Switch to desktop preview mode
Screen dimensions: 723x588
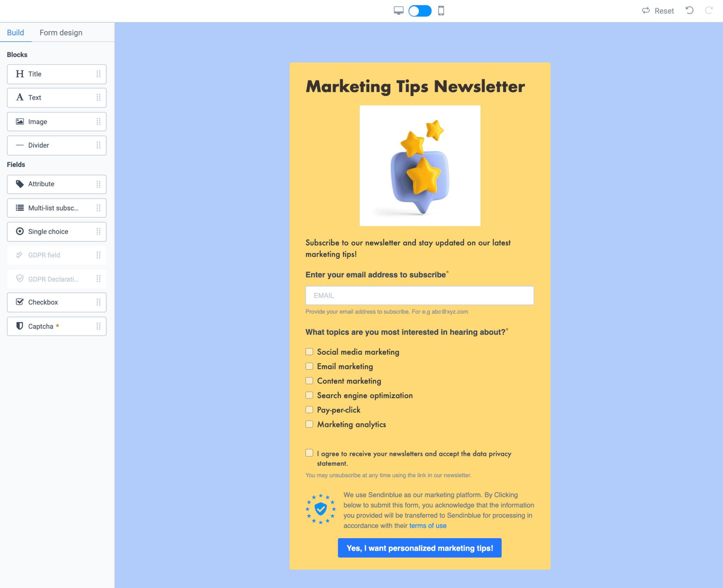pos(398,11)
